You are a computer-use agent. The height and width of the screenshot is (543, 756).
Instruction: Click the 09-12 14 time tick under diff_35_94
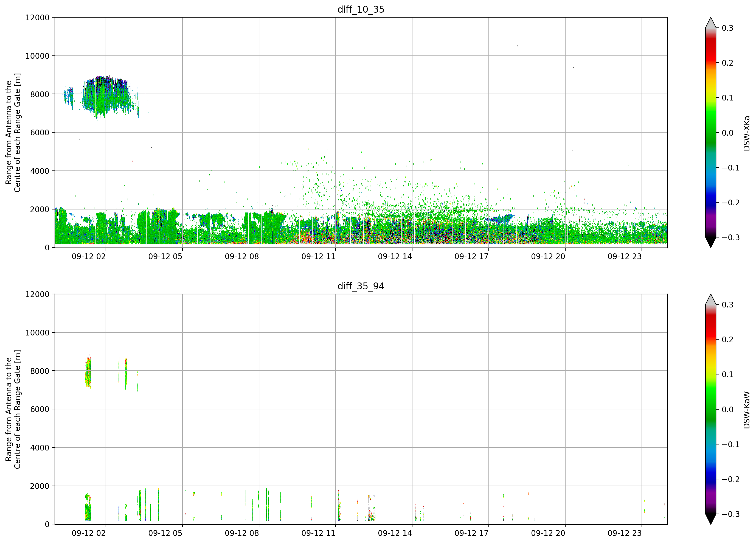tap(395, 533)
